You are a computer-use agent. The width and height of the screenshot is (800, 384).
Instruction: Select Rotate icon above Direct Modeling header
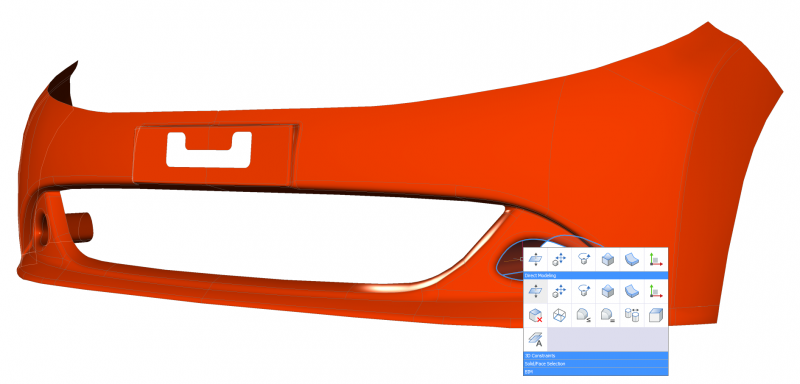pos(584,260)
